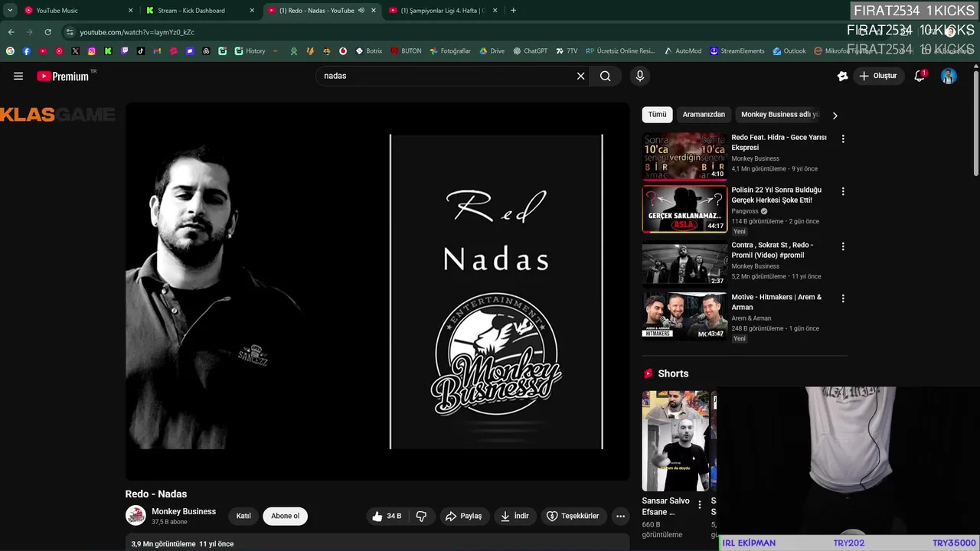The image size is (980, 551).
Task: Download video with İndir button
Action: pyautogui.click(x=514, y=516)
